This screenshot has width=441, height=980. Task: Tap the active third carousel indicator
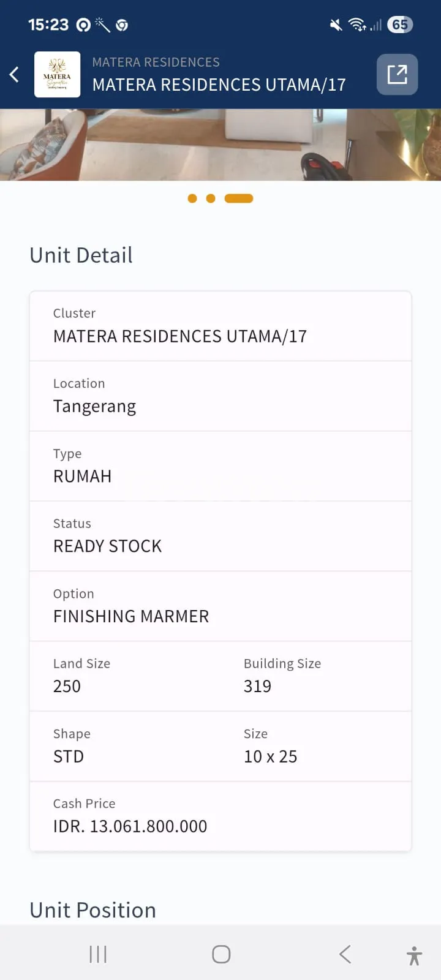(x=239, y=198)
